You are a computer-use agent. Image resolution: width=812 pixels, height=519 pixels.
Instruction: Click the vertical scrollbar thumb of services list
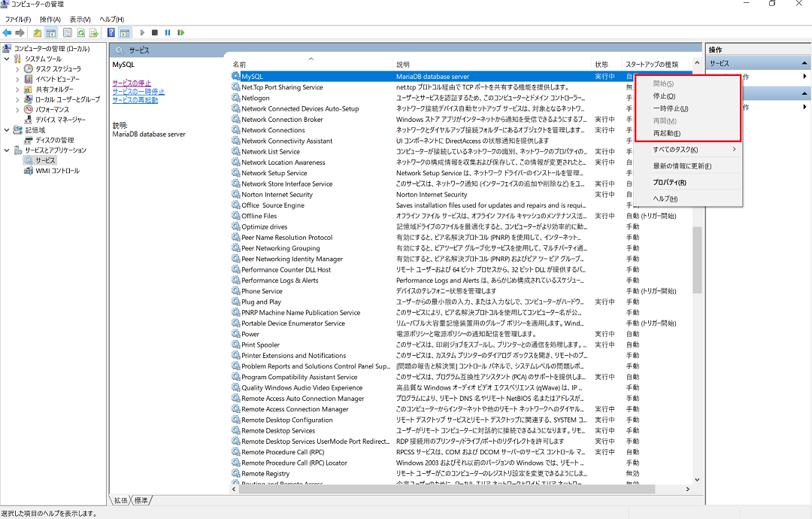point(697,260)
